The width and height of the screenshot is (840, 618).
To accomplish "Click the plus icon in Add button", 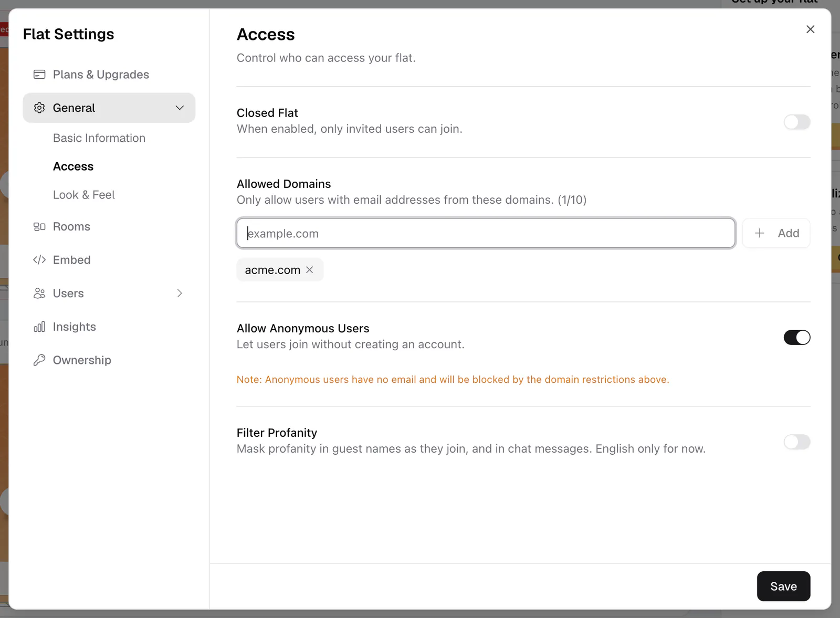I will coord(760,233).
